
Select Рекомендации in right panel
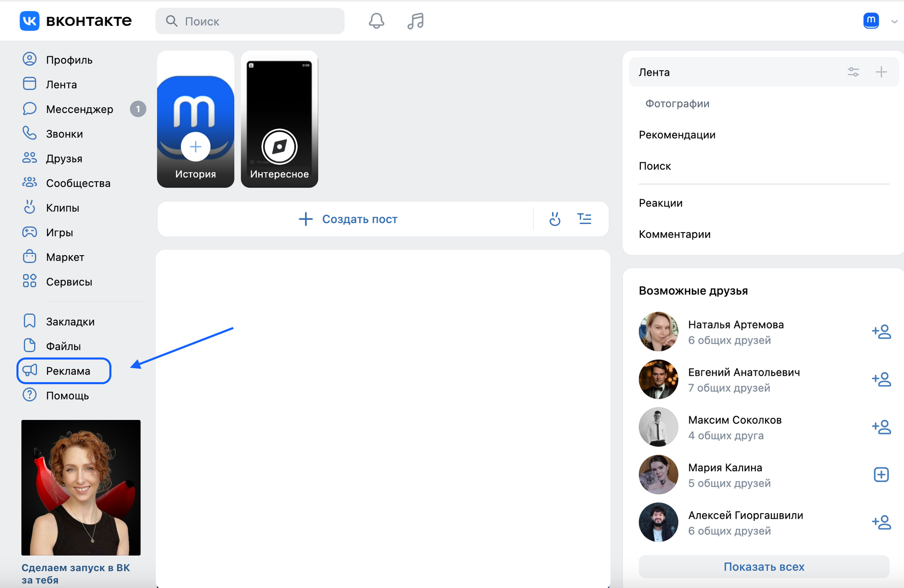(677, 135)
